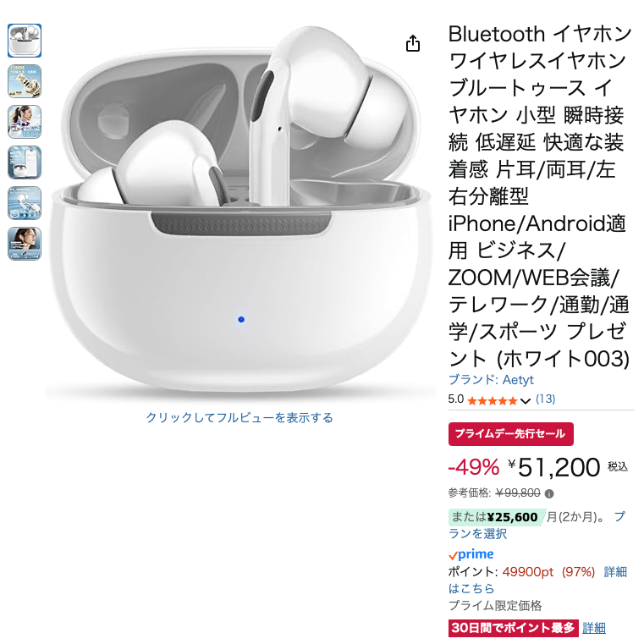Select sixth thumbnail with woman's profile
This screenshot has width=644, height=644.
[25, 244]
